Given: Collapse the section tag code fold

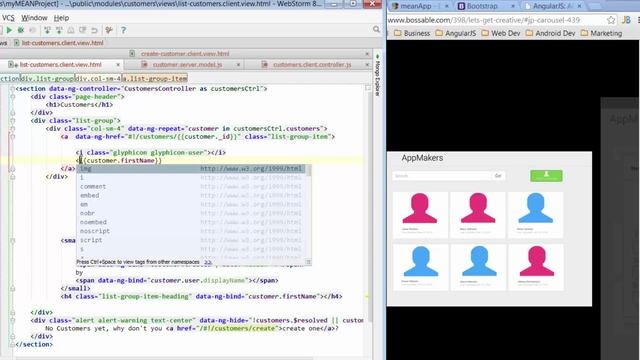Looking at the screenshot, I should click(13, 89).
